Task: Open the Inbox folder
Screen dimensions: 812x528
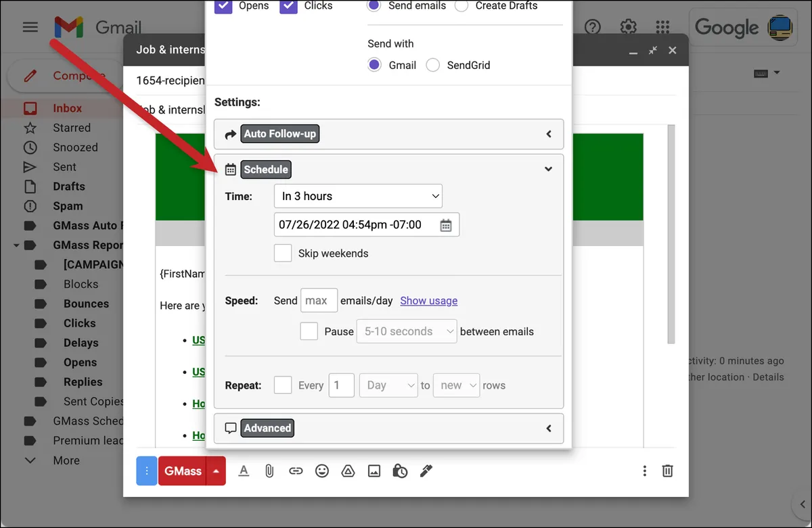Action: pyautogui.click(x=67, y=108)
